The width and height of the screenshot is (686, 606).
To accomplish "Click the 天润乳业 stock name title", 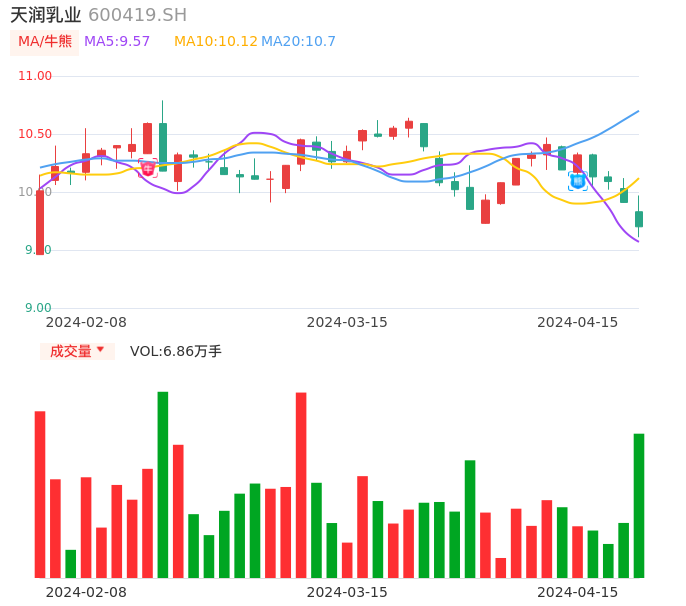I will (46, 15).
